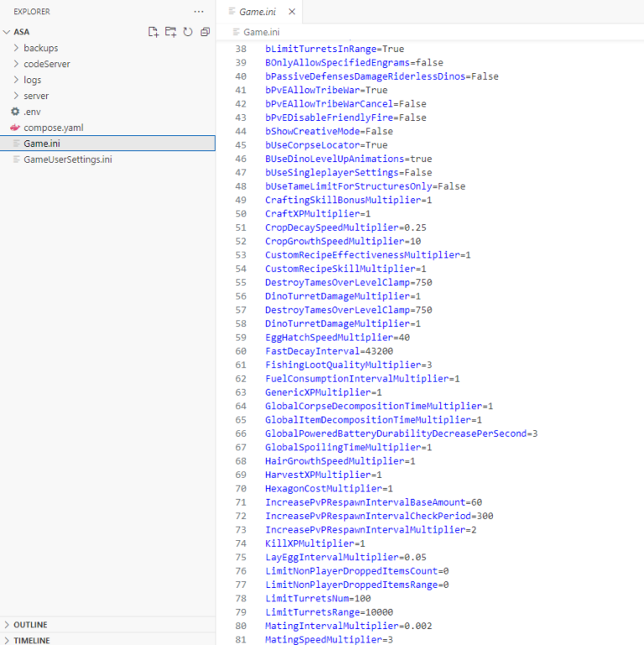Expand the codeServer folder
Screen dimensions: 644x645
[46, 64]
